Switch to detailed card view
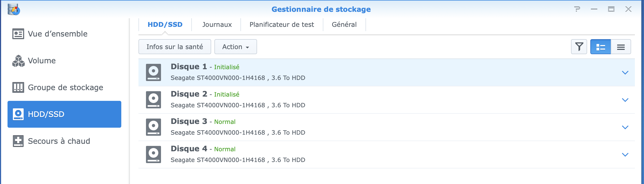The image size is (644, 184). [601, 47]
